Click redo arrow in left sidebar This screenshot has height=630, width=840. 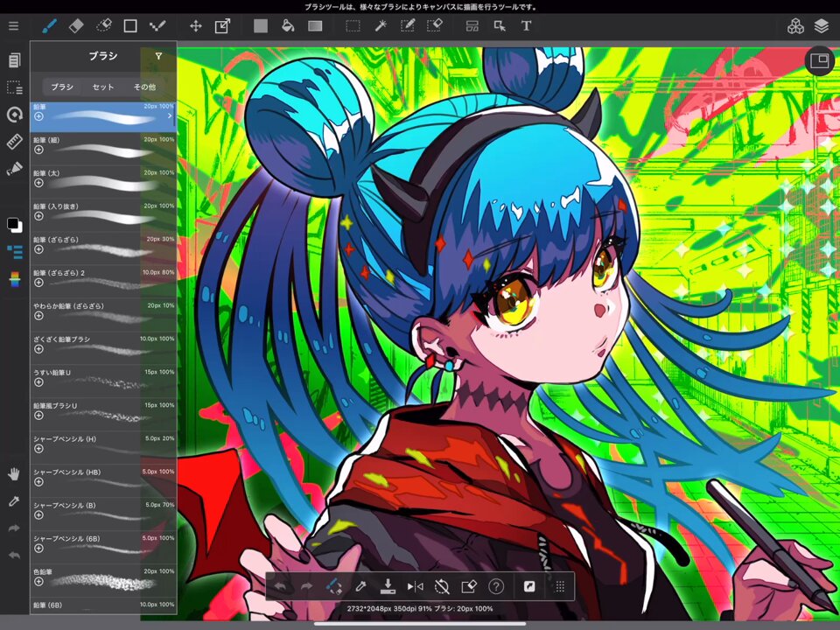[x=14, y=528]
